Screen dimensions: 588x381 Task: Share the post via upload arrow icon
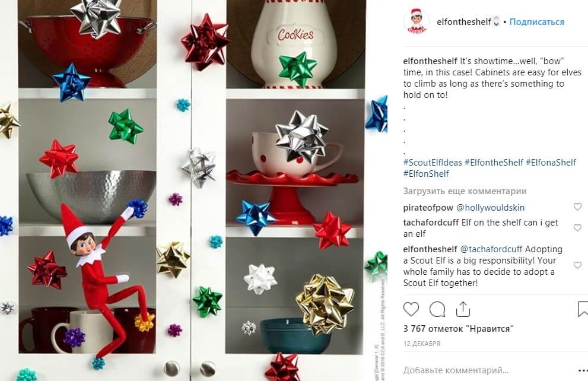[x=463, y=309]
